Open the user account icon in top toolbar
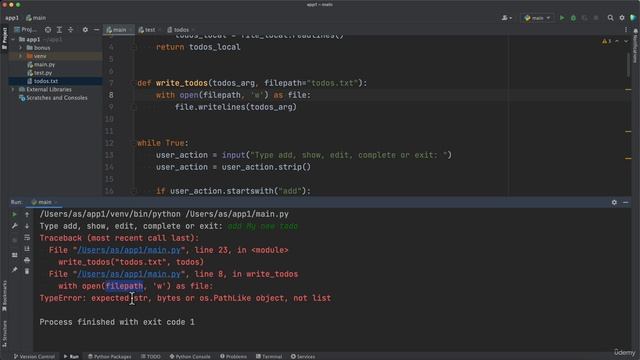 click(507, 18)
